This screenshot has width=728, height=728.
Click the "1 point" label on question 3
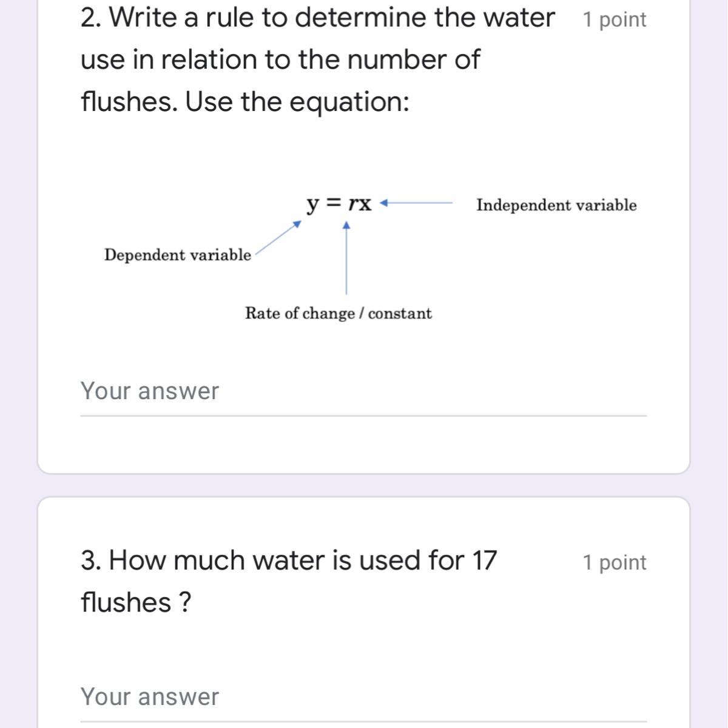coord(614,562)
